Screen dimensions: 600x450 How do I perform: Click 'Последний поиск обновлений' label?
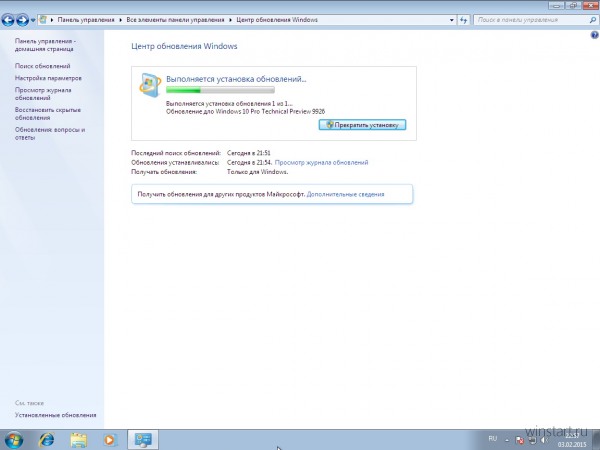(176, 153)
